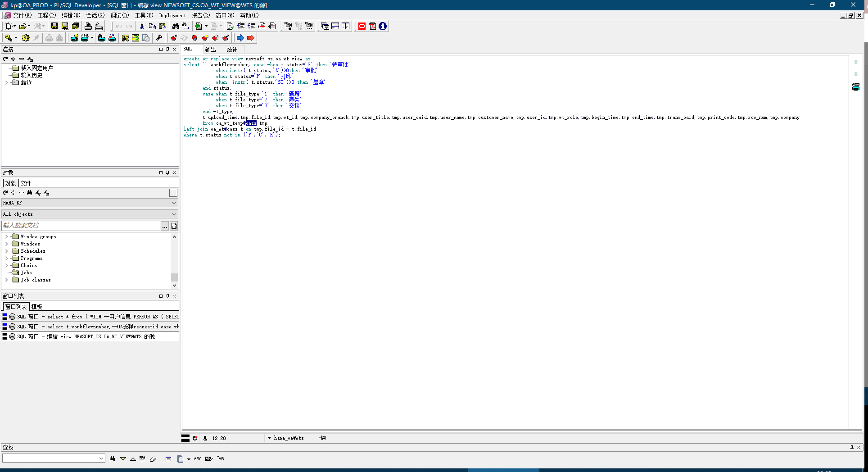Image resolution: width=868 pixels, height=472 pixels.
Task: Click the Paste clipboard icon
Action: click(163, 26)
